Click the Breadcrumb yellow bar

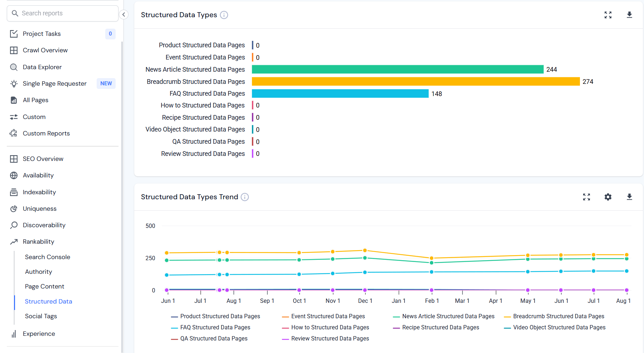416,81
